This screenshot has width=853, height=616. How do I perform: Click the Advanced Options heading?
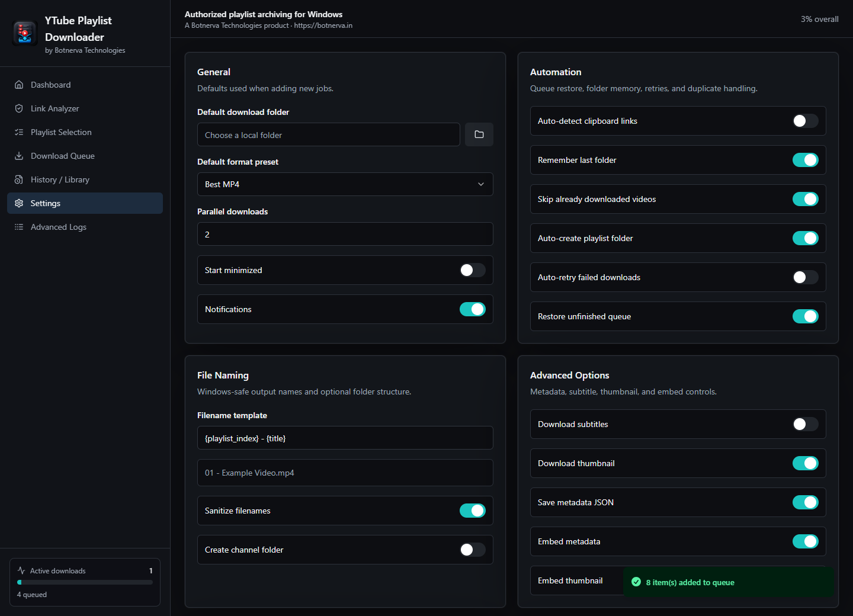[x=570, y=375]
